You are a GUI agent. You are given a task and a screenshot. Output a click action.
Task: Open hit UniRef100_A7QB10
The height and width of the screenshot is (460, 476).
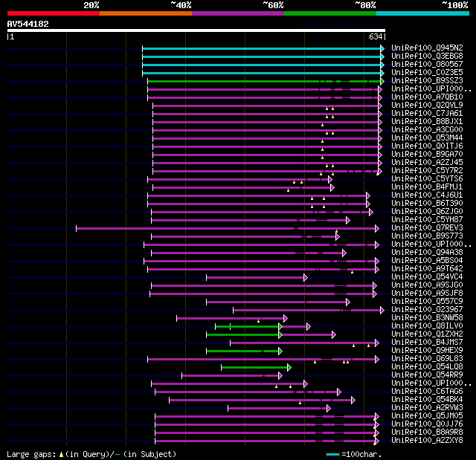(427, 97)
